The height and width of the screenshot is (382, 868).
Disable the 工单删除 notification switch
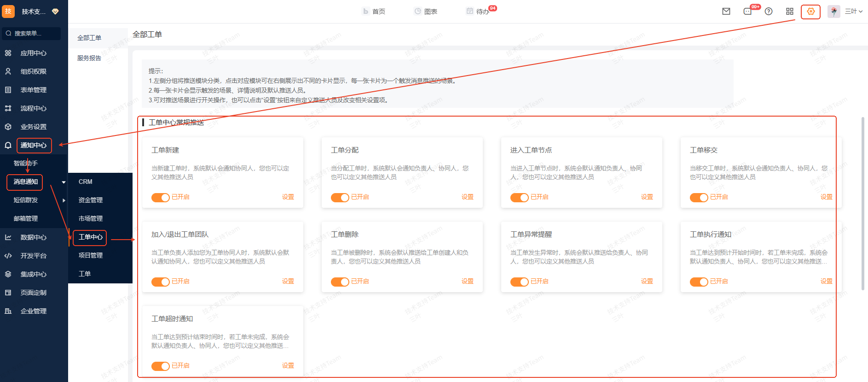click(x=340, y=282)
